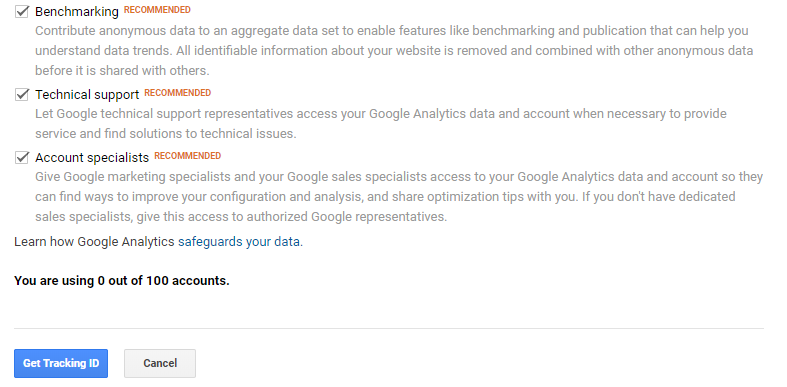
Task: Cancel the account setup
Action: point(160,363)
